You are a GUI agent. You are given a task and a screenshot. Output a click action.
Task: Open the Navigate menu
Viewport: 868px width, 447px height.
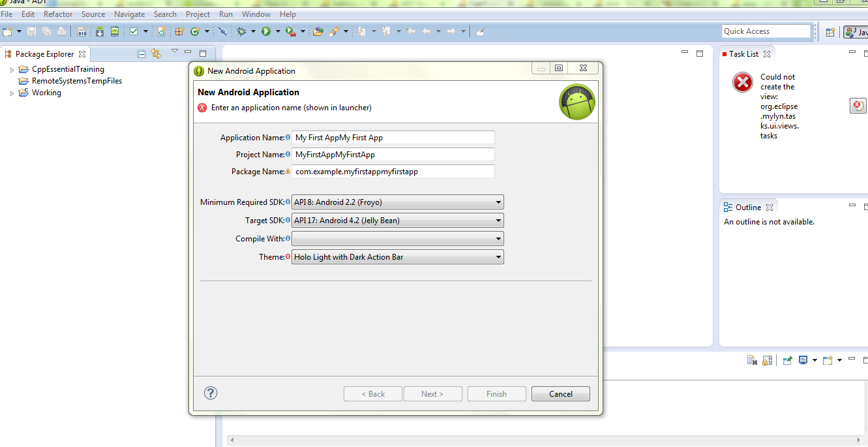click(130, 14)
